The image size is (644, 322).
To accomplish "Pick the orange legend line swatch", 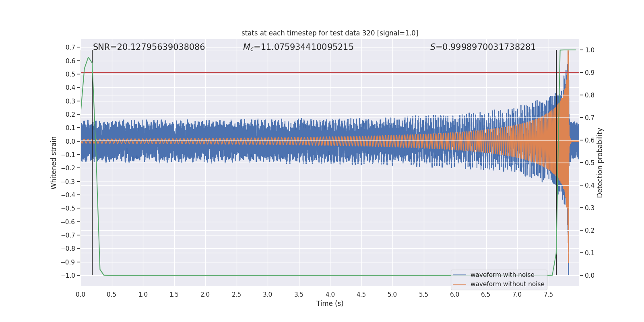I will 459,284.
